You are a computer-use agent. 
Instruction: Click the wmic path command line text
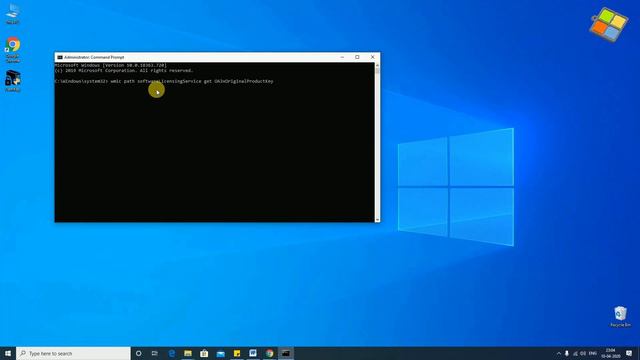point(192,81)
